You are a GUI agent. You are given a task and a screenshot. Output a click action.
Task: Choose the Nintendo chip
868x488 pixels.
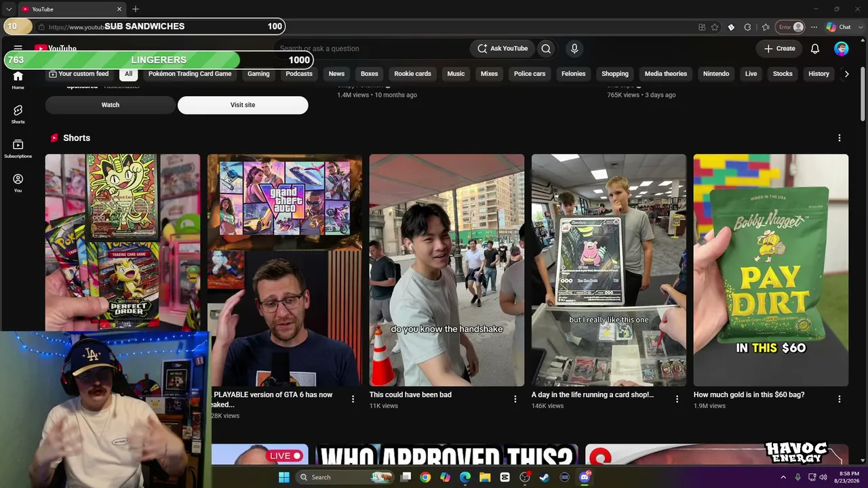tap(716, 74)
